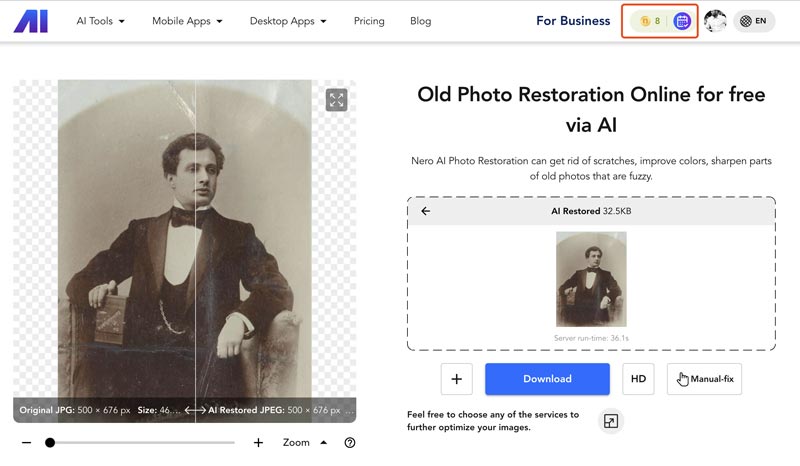Click the HD button

point(638,379)
